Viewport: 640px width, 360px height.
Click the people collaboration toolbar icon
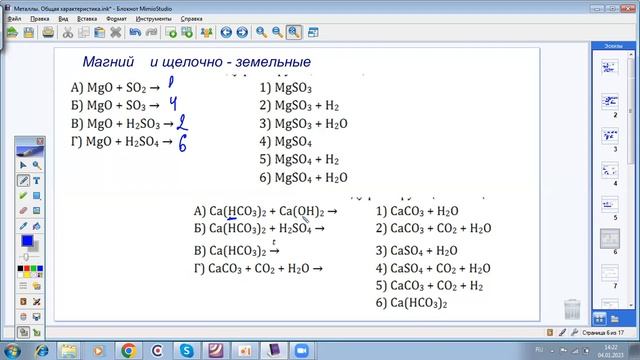[207, 32]
